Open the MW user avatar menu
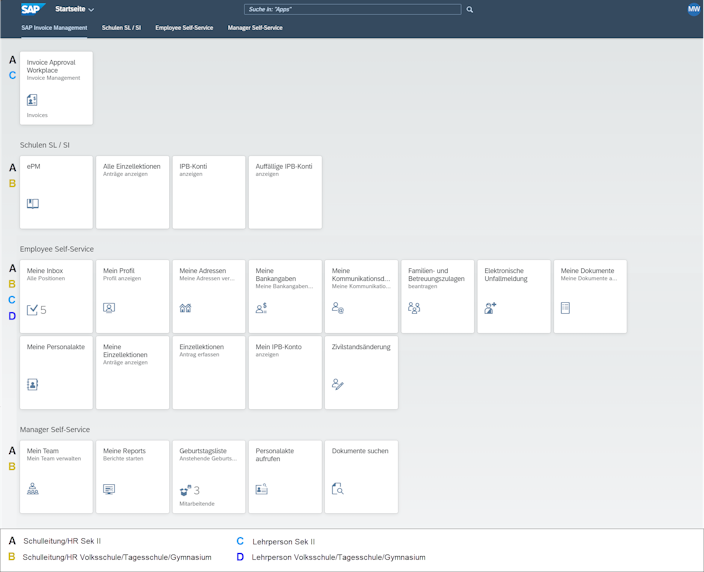704x572 pixels. point(694,9)
